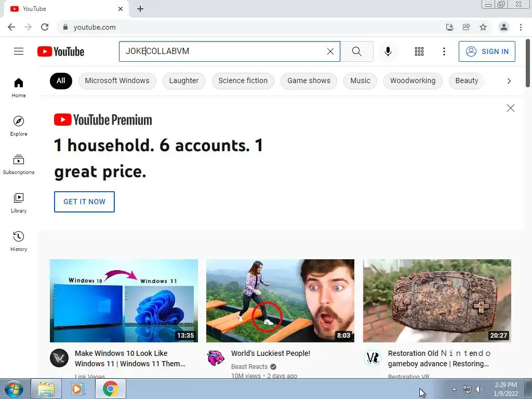Bookmark this page with star

click(483, 27)
